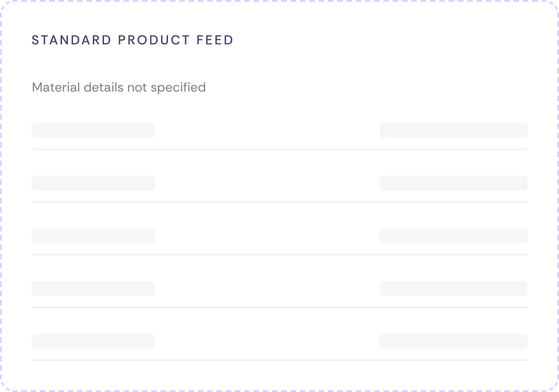Click the word 'PRODUCT' in the heading
Viewport: 559px width, 392px height.
pyautogui.click(x=154, y=40)
